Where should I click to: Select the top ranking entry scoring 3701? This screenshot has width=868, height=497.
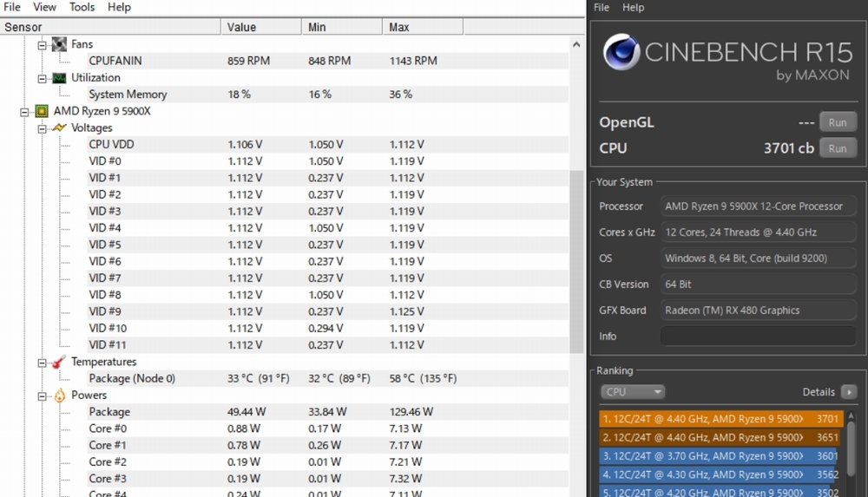point(720,419)
